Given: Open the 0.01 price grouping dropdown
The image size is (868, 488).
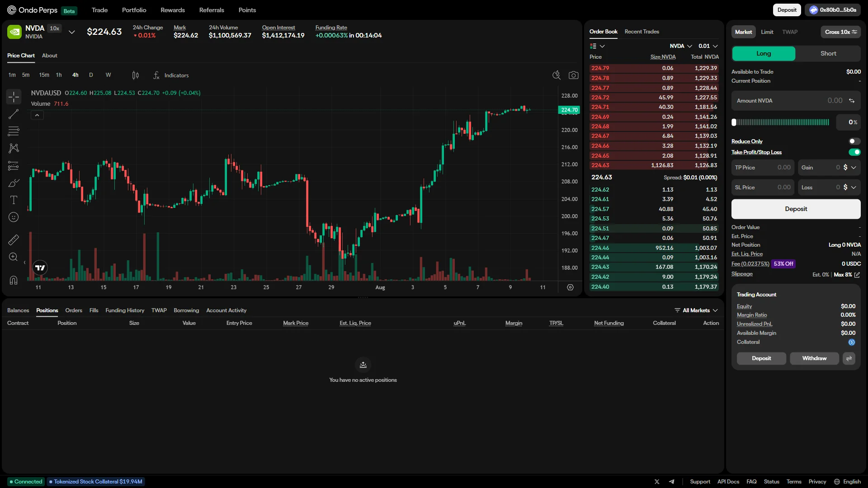Looking at the screenshot, I should 708,46.
